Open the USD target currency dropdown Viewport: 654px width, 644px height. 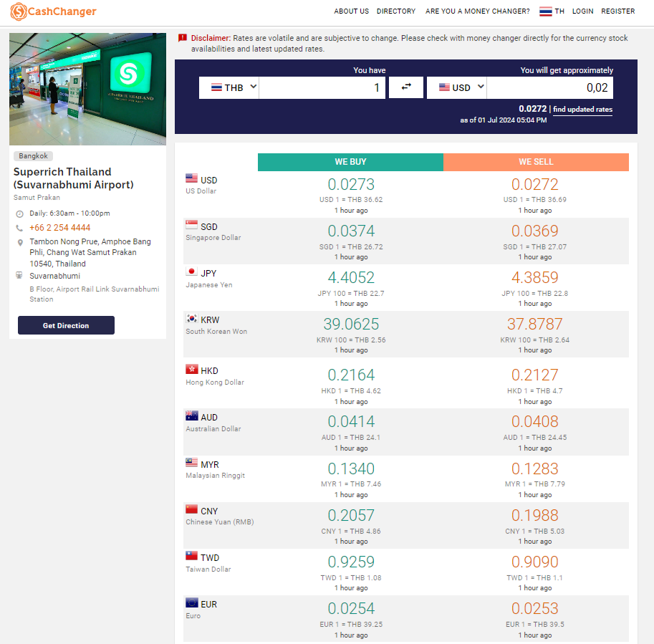pyautogui.click(x=456, y=87)
